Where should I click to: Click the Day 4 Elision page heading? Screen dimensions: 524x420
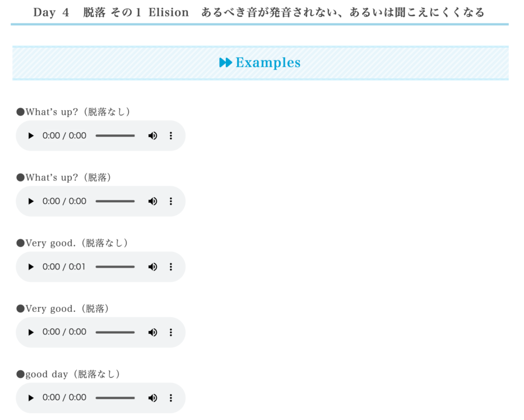(x=259, y=12)
